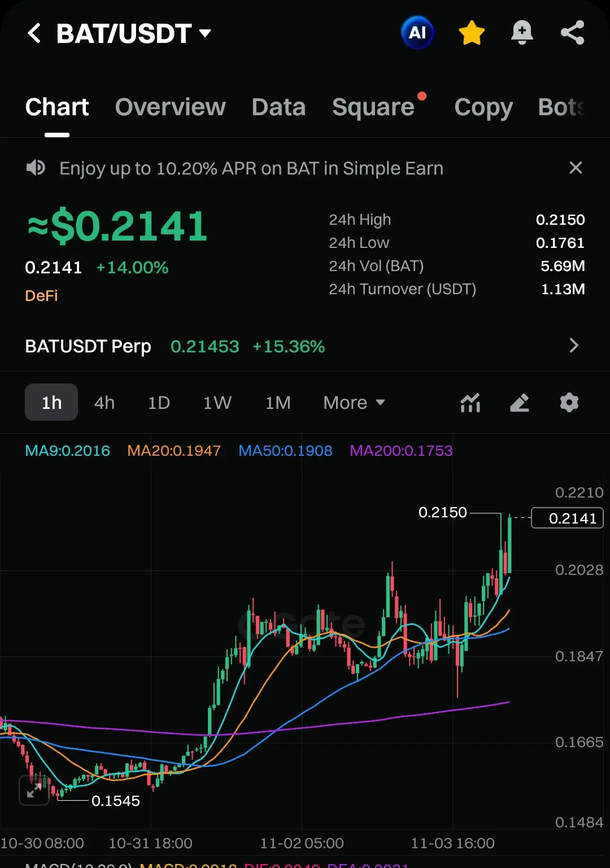Open the DeFi category tag
Image resolution: width=610 pixels, height=868 pixels.
(42, 296)
